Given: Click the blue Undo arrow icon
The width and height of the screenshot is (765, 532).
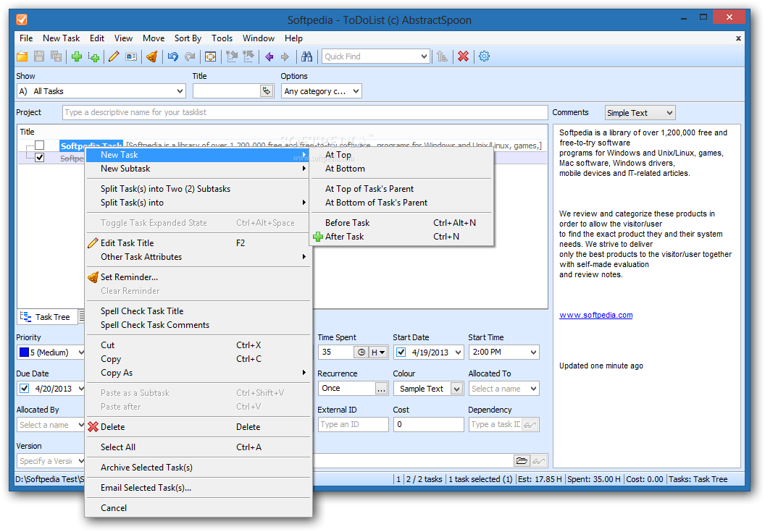Looking at the screenshot, I should tap(172, 56).
